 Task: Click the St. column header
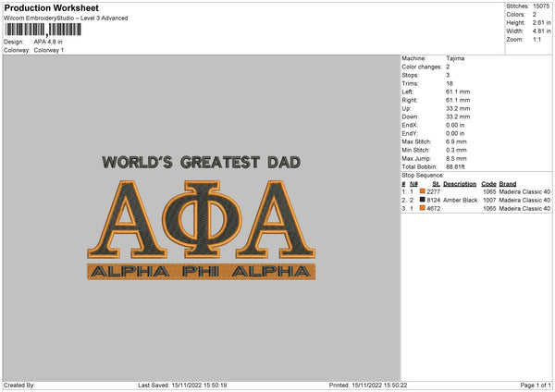coord(435,183)
